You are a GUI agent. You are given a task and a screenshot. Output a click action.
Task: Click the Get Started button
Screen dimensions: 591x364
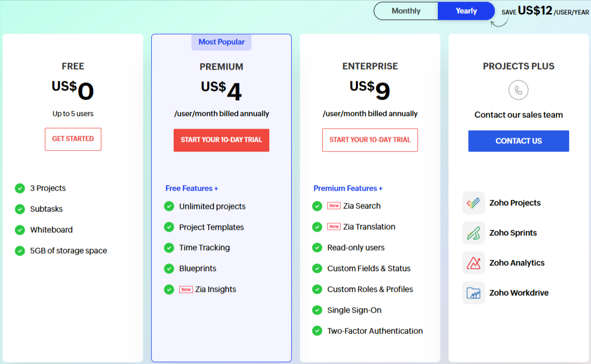pyautogui.click(x=73, y=139)
